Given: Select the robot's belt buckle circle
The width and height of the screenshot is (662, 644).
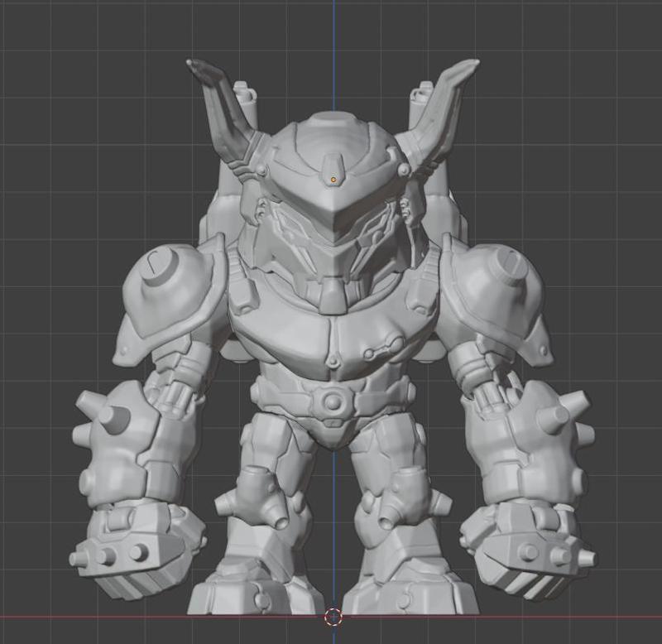Looking at the screenshot, I should click(x=333, y=403).
